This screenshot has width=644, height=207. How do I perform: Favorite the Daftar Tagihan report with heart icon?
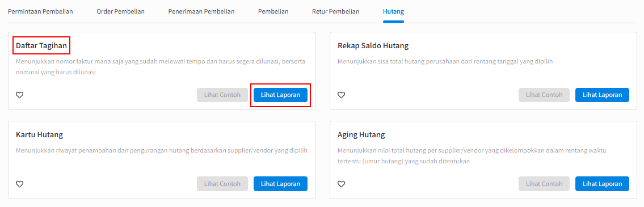tap(20, 95)
